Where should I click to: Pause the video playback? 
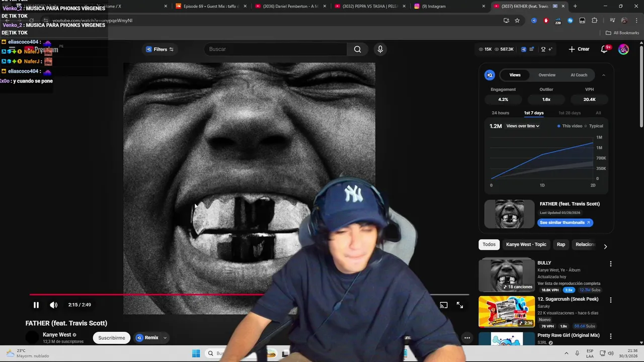click(x=36, y=305)
